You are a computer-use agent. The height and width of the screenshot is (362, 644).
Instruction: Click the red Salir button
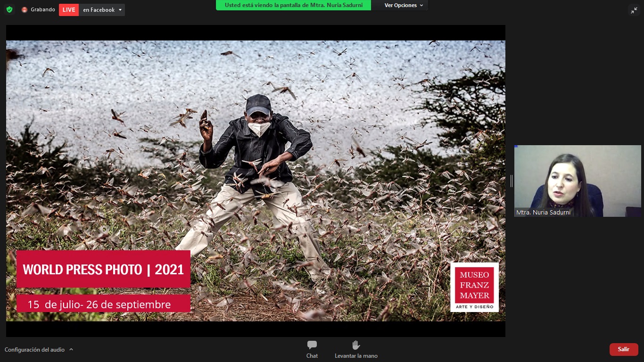(x=624, y=349)
